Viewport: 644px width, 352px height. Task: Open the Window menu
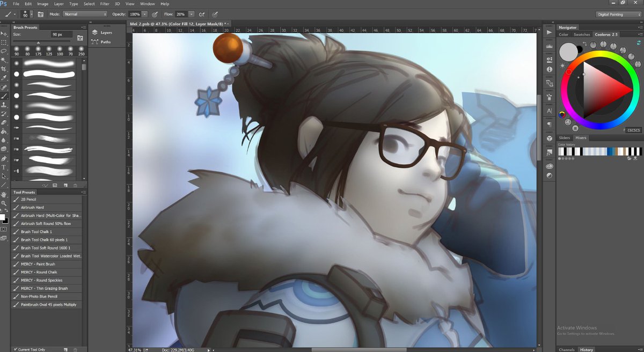[x=147, y=4]
